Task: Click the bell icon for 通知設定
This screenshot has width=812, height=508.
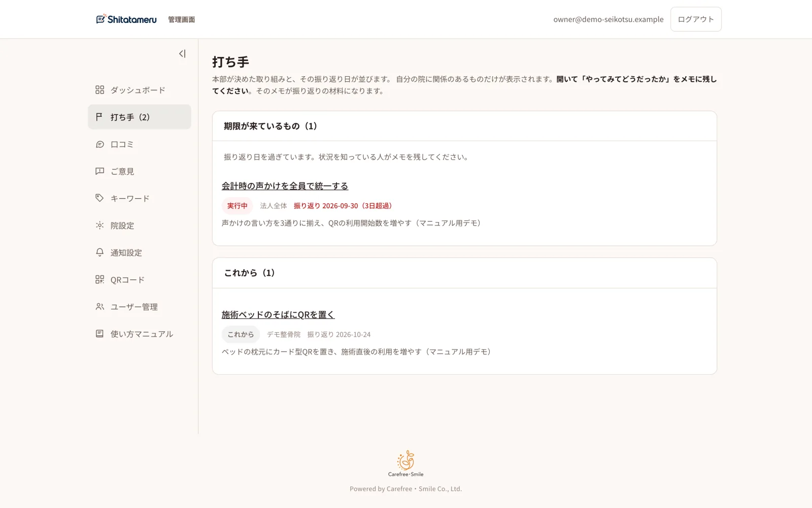Action: [x=99, y=252]
